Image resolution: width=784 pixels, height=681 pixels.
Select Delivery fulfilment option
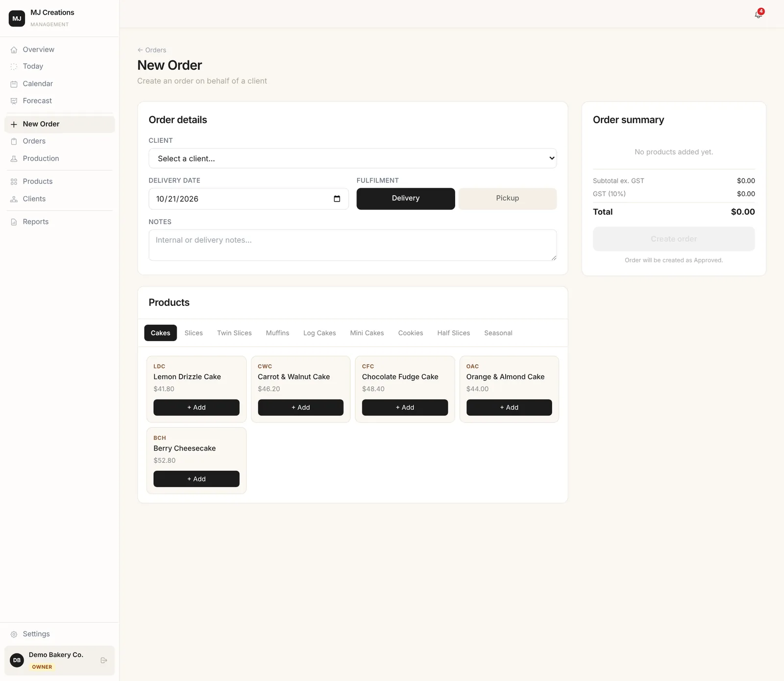406,199
